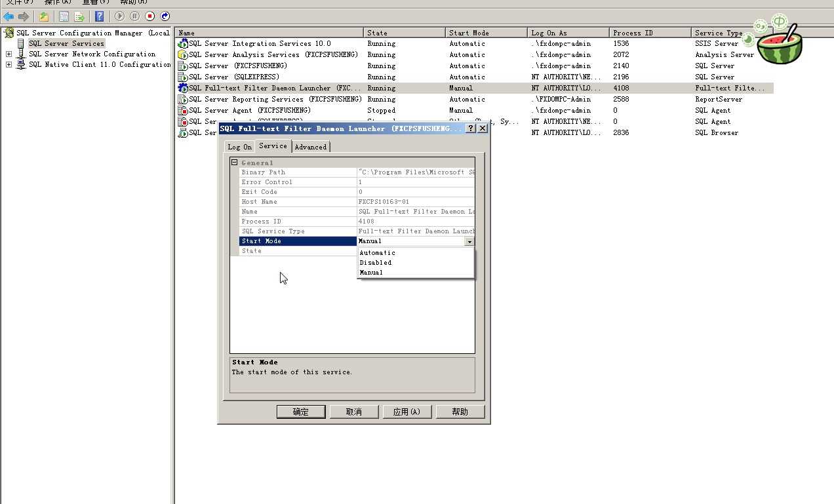Sort by the Start Mode column header
834x504 pixels.
pyautogui.click(x=486, y=33)
